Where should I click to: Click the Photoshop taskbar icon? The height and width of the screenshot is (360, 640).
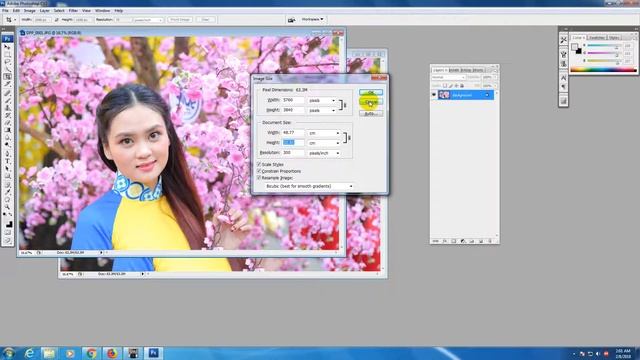153,353
